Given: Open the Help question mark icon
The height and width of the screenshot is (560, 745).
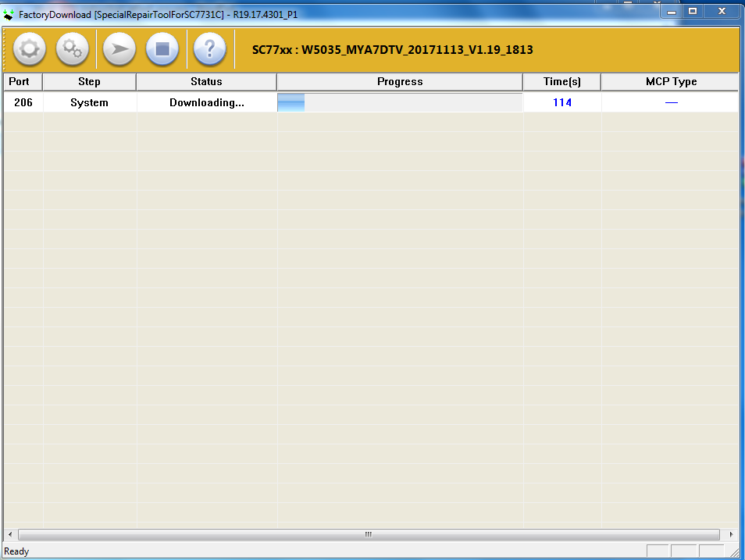Looking at the screenshot, I should (209, 49).
